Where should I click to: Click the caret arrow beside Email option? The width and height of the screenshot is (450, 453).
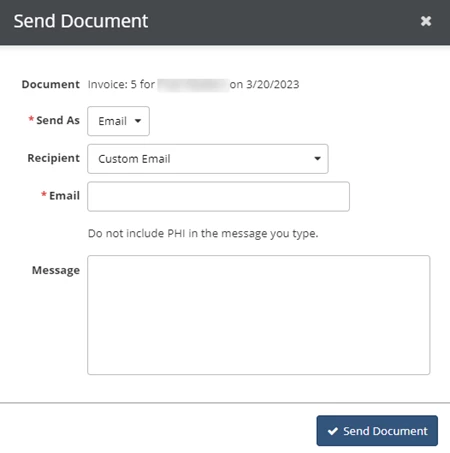[138, 121]
